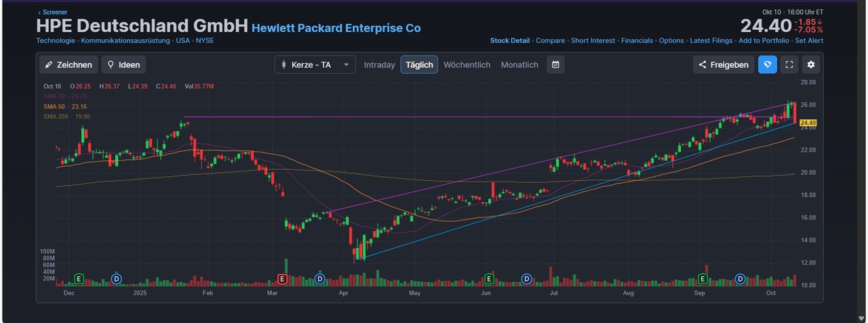Go back to the Screener
Screen dimensions: 868x323
[x=52, y=12]
